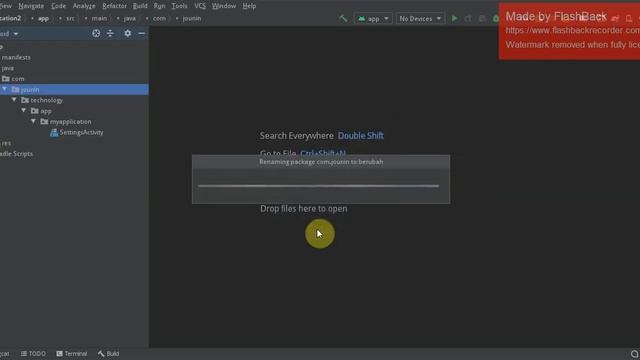Click the Build hammer icon in the bottom bar
The image size is (640, 360).
click(101, 353)
